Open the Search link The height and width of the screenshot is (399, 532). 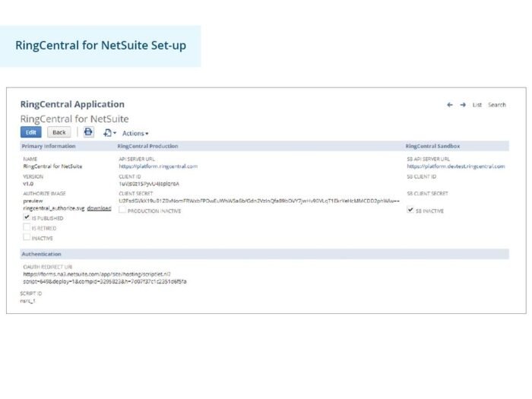tap(497, 105)
